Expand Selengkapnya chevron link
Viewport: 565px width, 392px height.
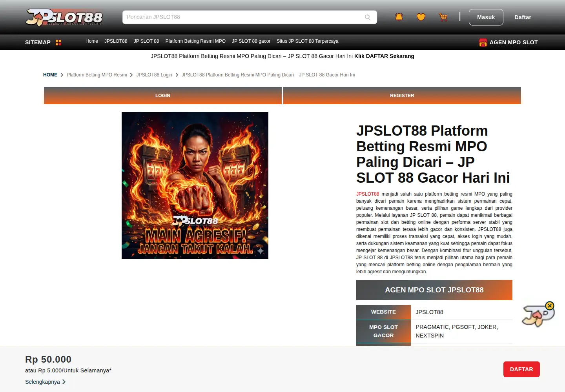click(46, 382)
